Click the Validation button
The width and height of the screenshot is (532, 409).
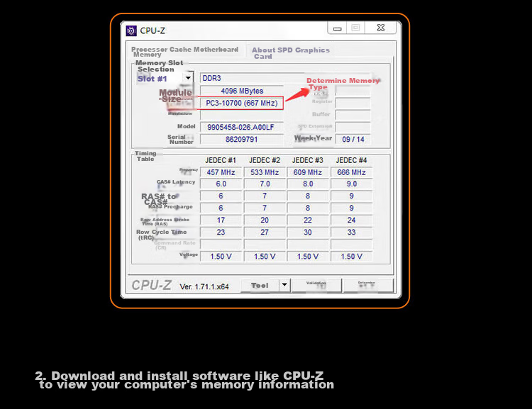coord(316,285)
